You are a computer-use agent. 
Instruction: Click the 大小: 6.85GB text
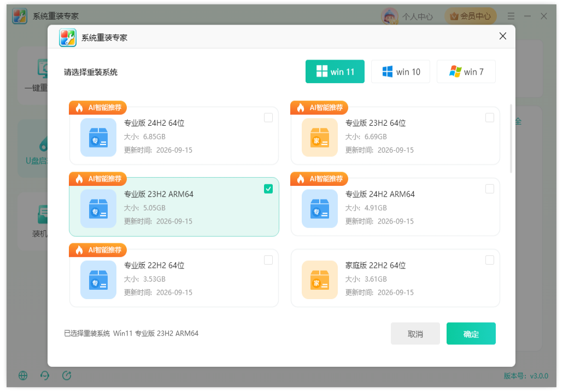coord(145,137)
